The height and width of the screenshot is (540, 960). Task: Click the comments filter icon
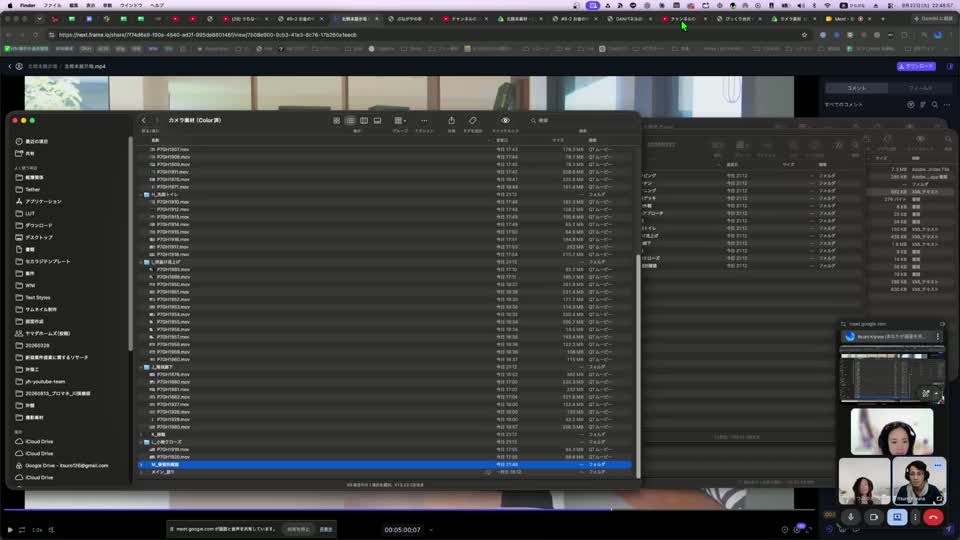coord(911,105)
